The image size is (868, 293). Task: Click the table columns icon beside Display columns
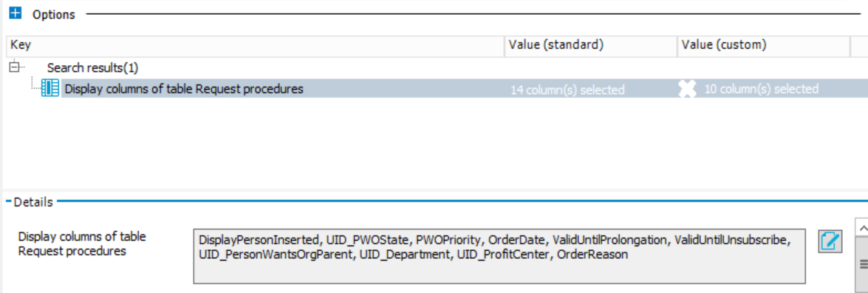50,89
